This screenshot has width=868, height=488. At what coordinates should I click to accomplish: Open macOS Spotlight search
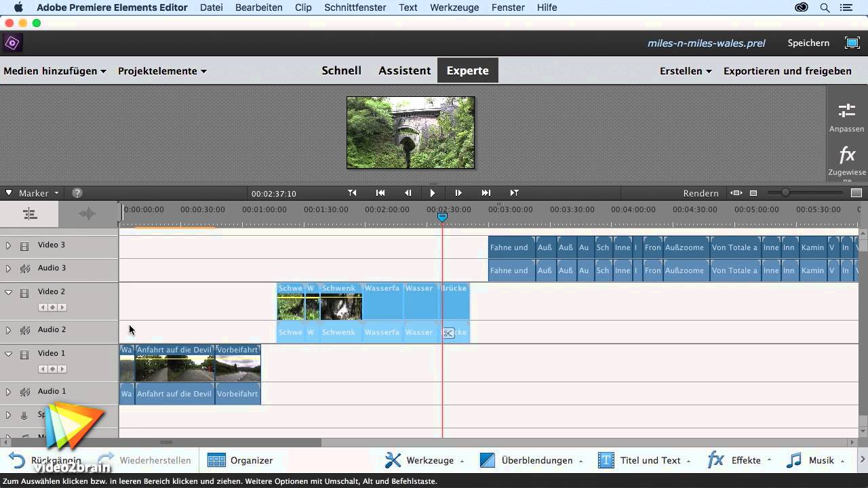(x=825, y=7)
